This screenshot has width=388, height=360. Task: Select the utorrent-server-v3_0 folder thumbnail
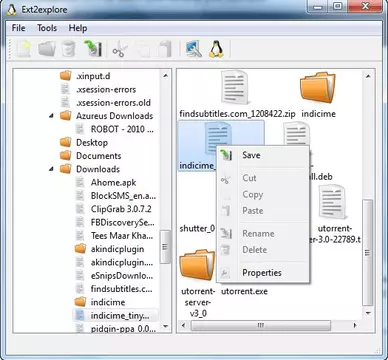coord(198,284)
